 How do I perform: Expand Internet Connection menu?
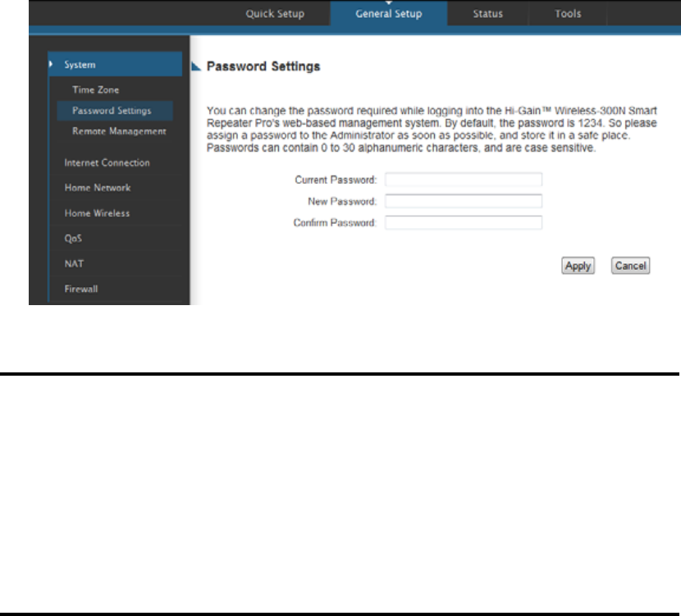pos(107,162)
